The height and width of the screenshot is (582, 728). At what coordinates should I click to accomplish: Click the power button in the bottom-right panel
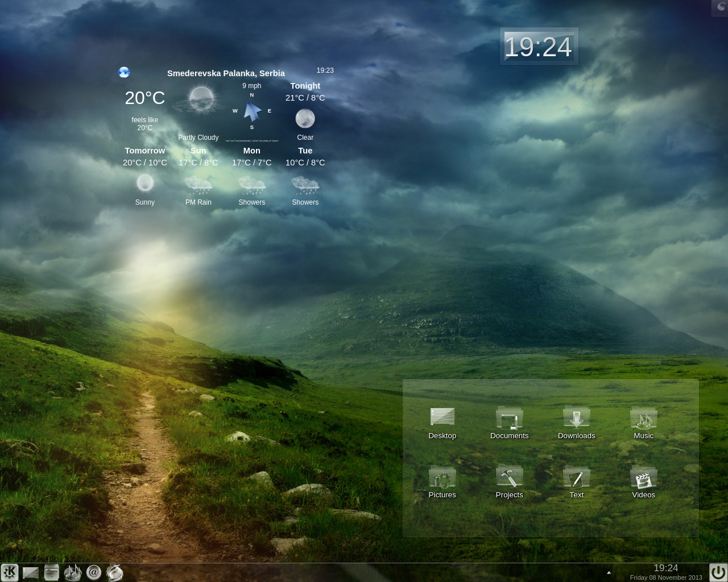click(718, 572)
